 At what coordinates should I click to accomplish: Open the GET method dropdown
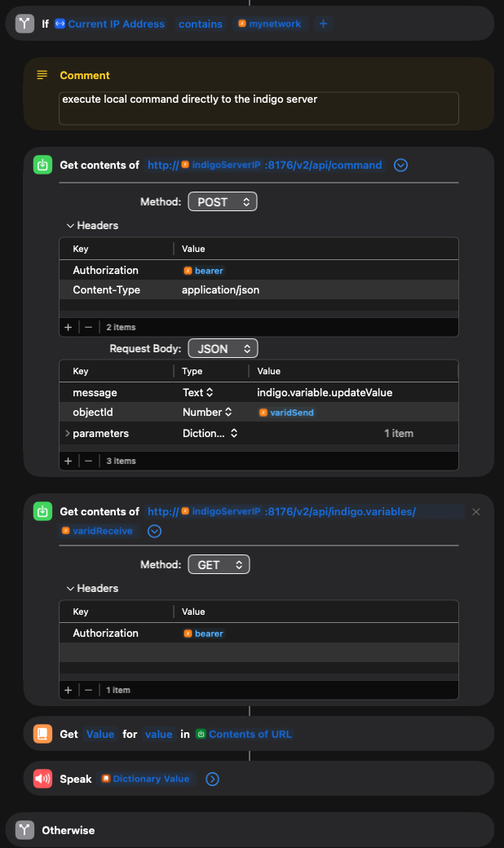[x=219, y=564]
